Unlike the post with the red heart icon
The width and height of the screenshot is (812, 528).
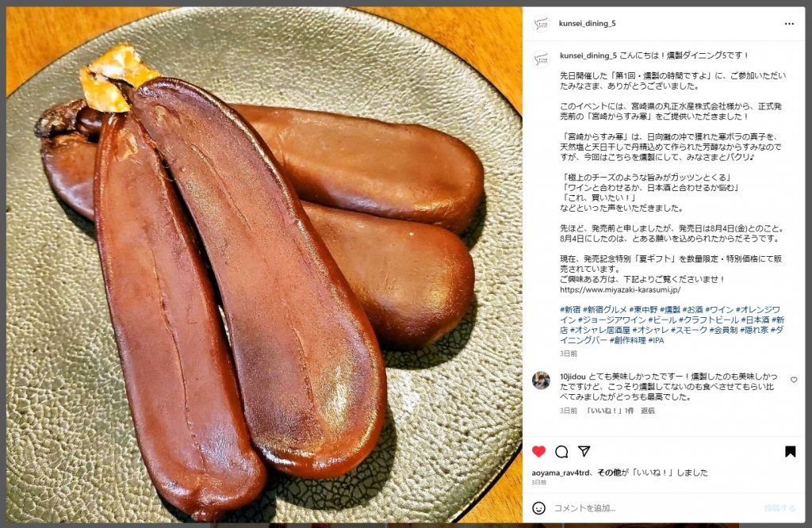click(538, 451)
